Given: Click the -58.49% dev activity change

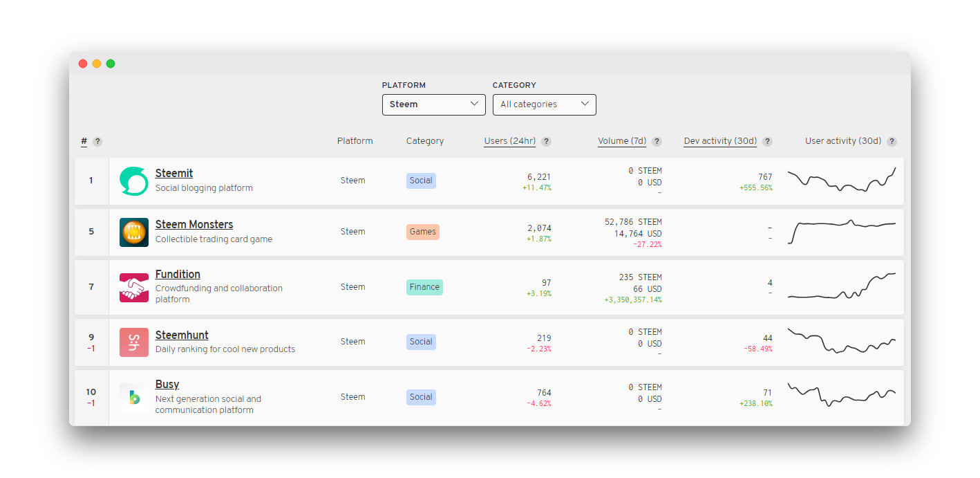Looking at the screenshot, I should pyautogui.click(x=757, y=349).
